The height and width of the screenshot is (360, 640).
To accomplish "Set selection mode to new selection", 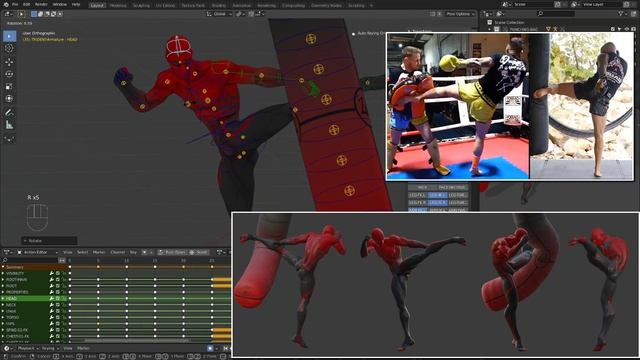I will (34, 14).
